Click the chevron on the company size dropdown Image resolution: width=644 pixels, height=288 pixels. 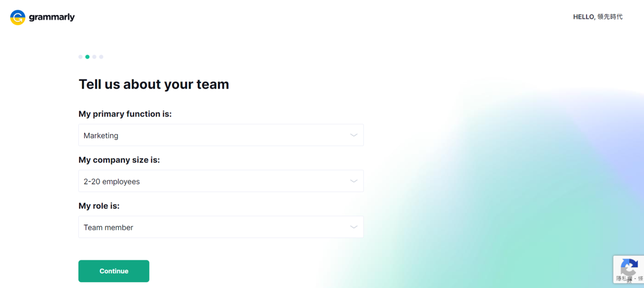tap(353, 181)
